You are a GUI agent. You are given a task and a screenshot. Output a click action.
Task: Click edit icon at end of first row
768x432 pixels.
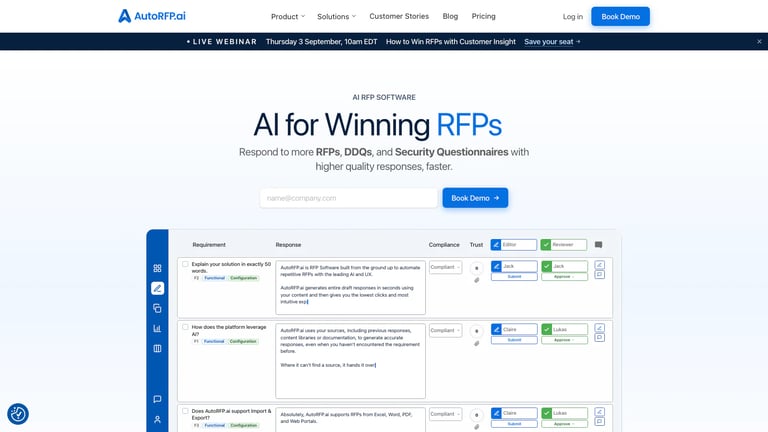click(600, 265)
